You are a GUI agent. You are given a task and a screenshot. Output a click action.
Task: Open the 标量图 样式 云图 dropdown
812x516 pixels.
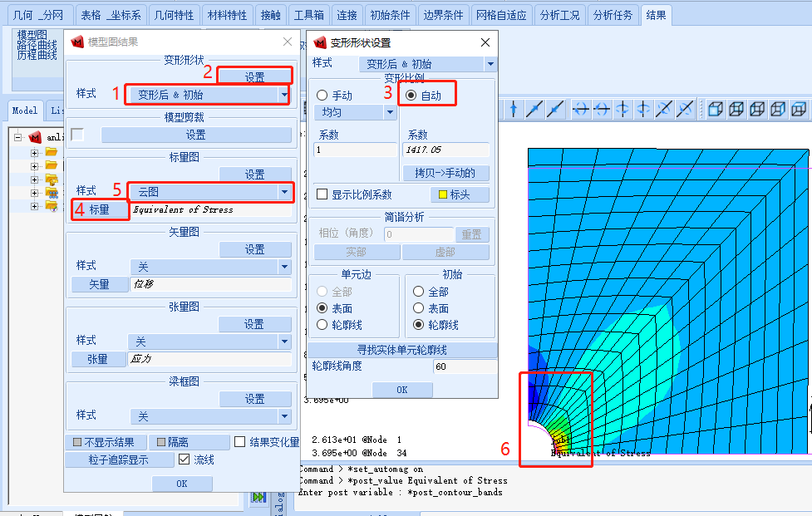tap(285, 192)
